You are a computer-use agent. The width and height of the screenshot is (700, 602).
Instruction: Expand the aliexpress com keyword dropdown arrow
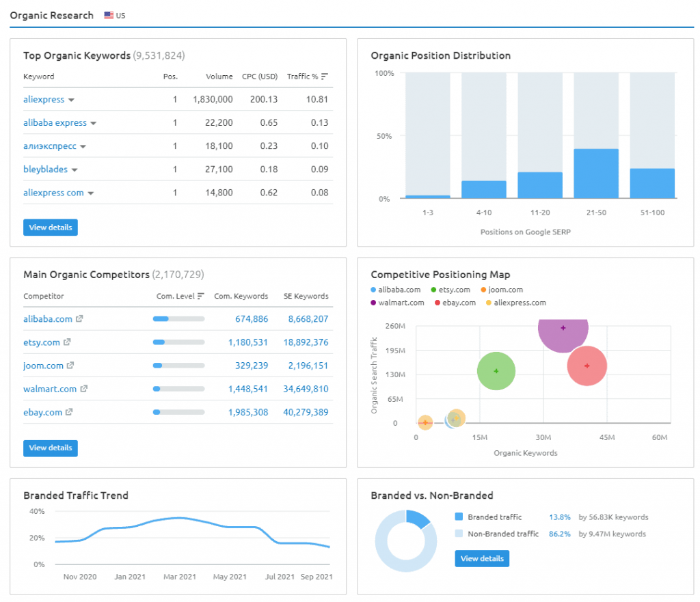(91, 193)
